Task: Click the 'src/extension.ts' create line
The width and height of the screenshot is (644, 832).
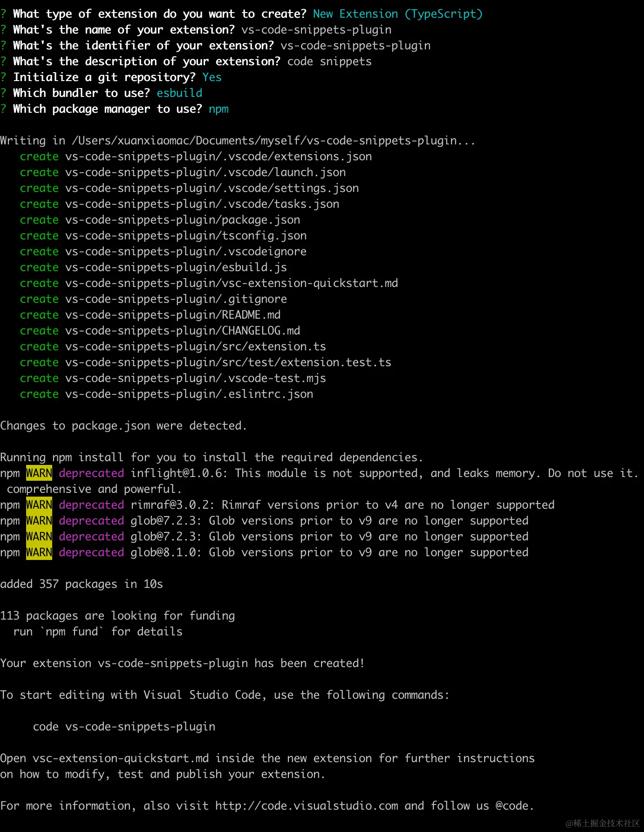Action: [173, 347]
